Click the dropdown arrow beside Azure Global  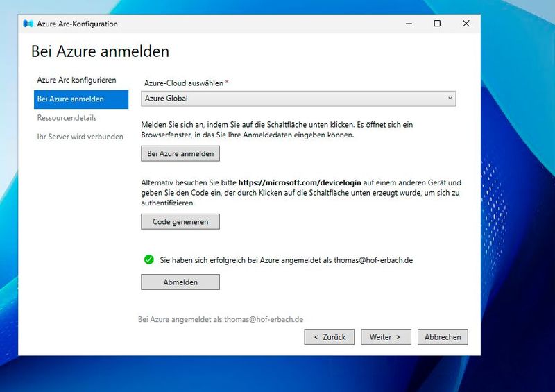click(x=450, y=99)
